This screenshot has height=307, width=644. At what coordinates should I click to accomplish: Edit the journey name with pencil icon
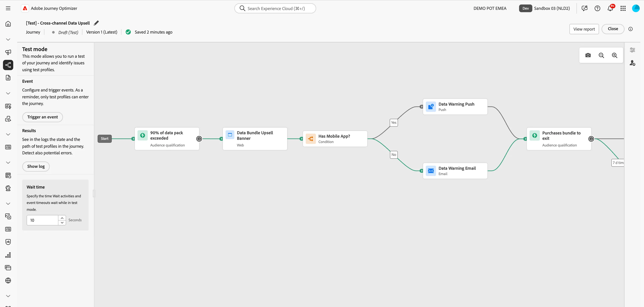[96, 23]
